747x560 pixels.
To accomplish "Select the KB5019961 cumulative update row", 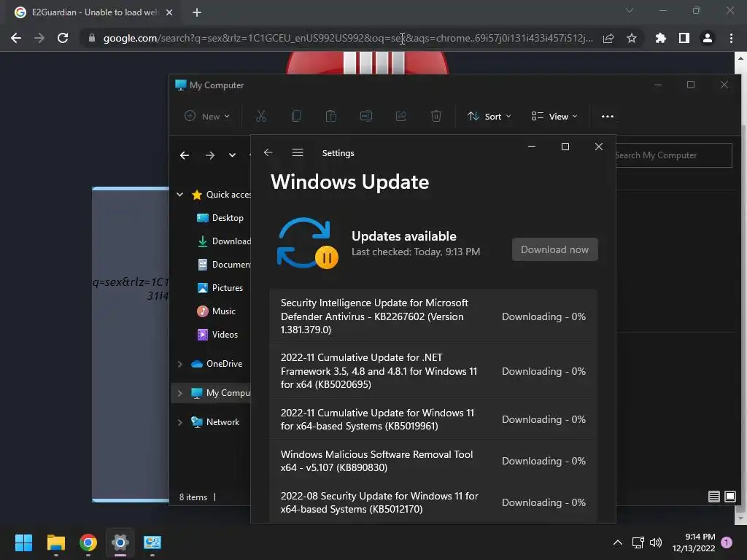I will (433, 419).
